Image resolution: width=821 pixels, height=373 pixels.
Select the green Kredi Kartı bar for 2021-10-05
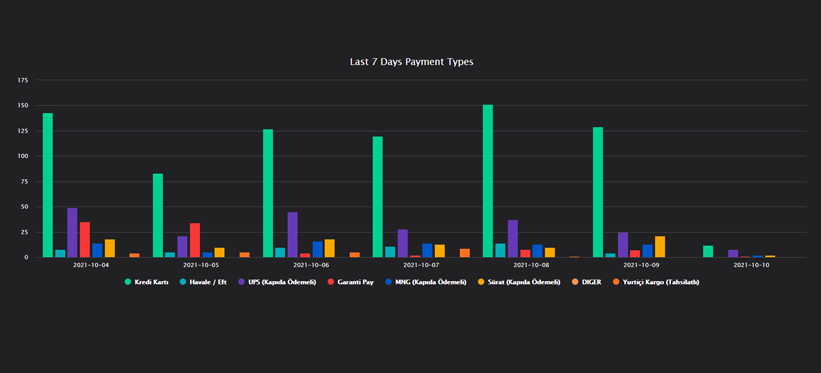pos(158,215)
